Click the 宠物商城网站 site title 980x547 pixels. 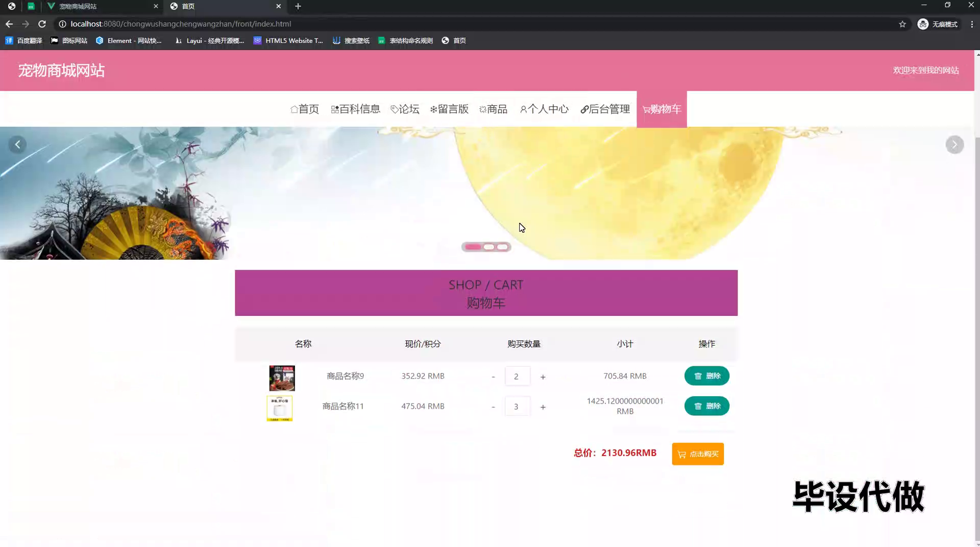tap(61, 70)
